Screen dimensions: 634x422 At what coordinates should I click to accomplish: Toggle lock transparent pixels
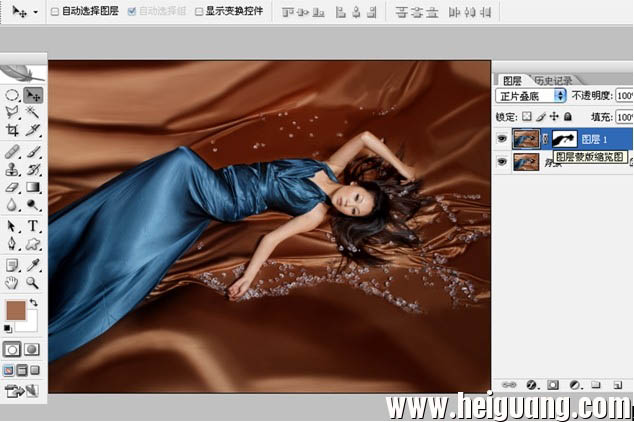point(526,117)
